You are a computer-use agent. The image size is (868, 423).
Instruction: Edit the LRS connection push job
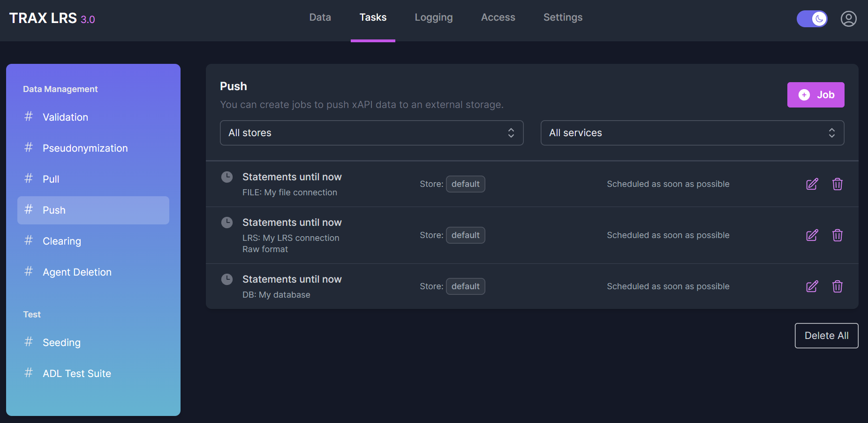tap(812, 235)
